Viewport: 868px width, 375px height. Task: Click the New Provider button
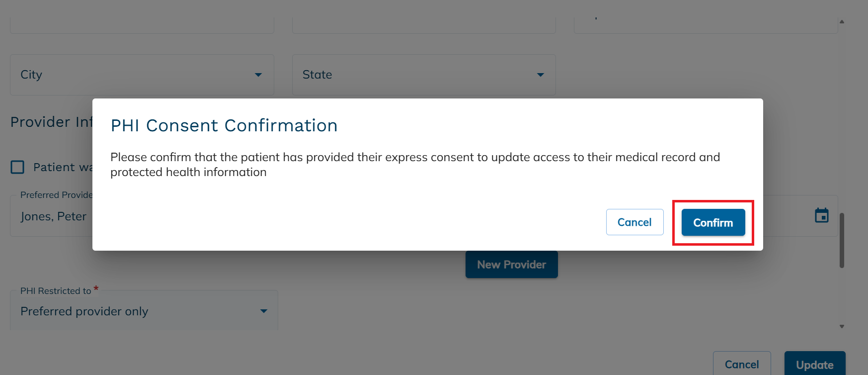(511, 264)
